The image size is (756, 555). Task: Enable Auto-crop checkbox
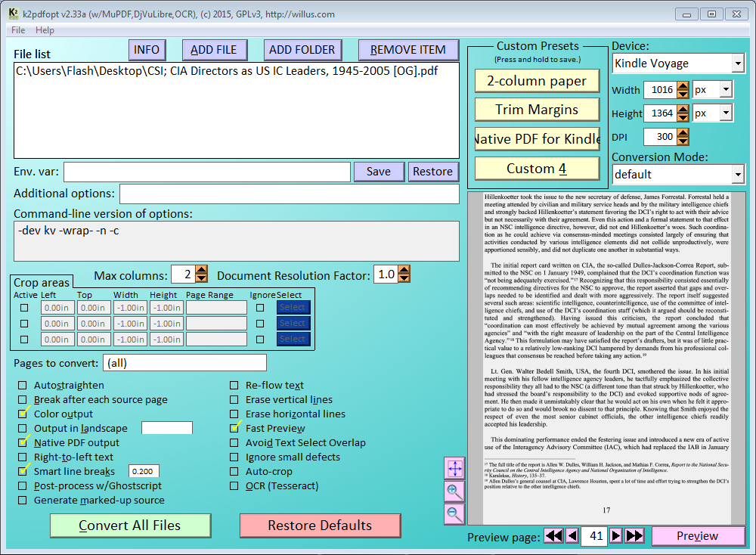(234, 471)
